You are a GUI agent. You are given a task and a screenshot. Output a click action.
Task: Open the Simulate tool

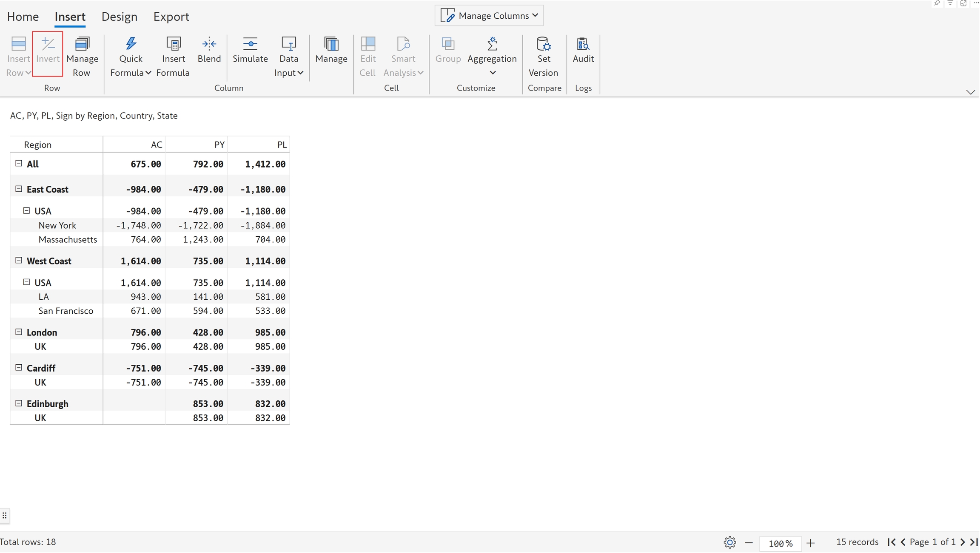pyautogui.click(x=250, y=44)
